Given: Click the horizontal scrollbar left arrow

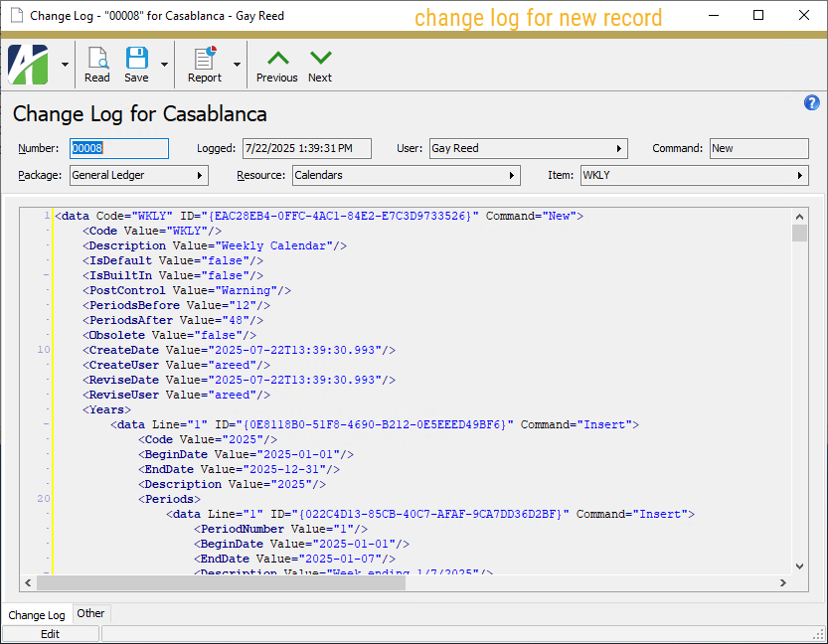Looking at the screenshot, I should pyautogui.click(x=28, y=582).
